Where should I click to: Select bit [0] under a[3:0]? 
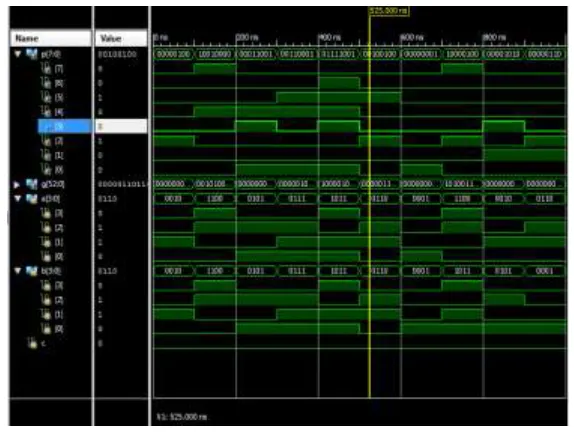point(59,257)
